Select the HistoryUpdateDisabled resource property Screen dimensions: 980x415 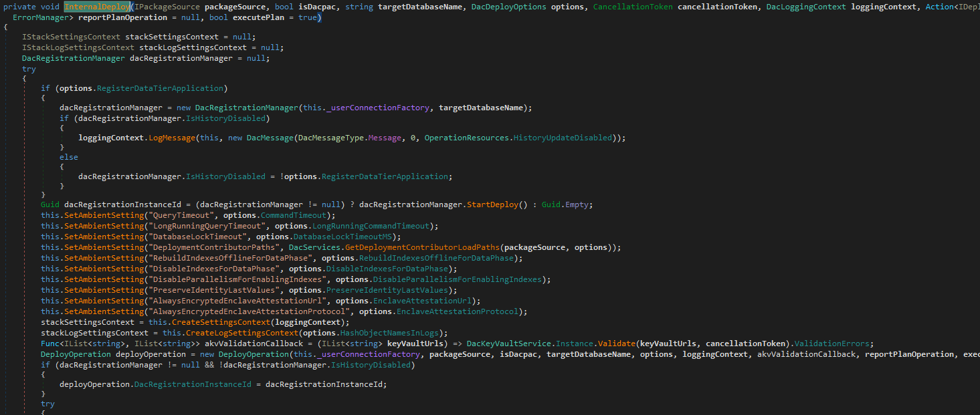point(563,138)
